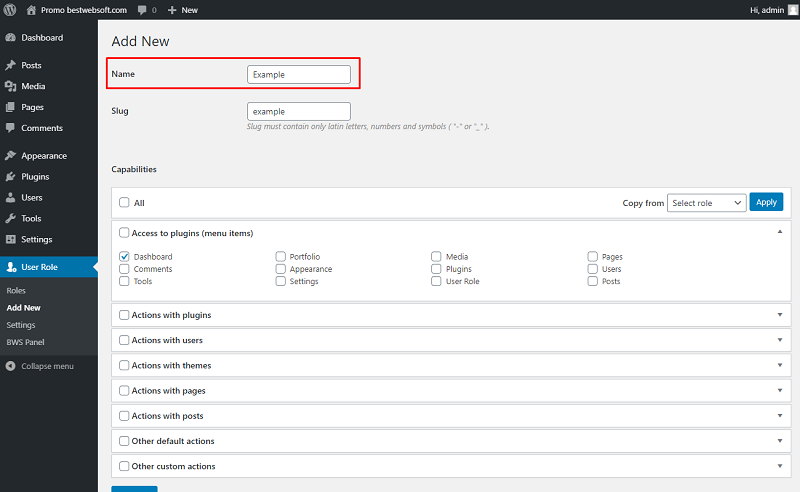Enable the Settings capability checkbox

(280, 281)
